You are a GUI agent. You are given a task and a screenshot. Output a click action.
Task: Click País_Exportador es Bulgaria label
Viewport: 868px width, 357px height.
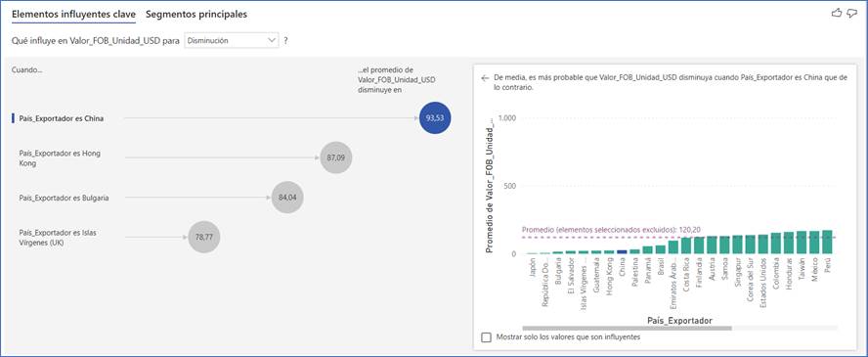tap(64, 198)
